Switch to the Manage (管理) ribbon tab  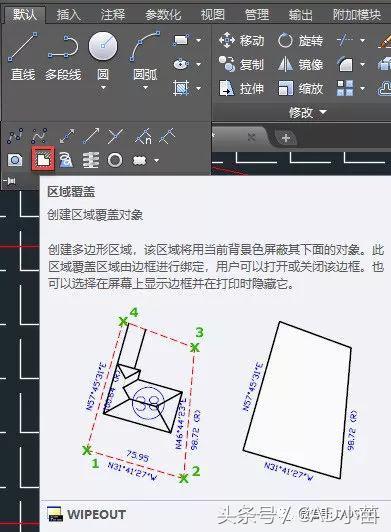point(257,15)
